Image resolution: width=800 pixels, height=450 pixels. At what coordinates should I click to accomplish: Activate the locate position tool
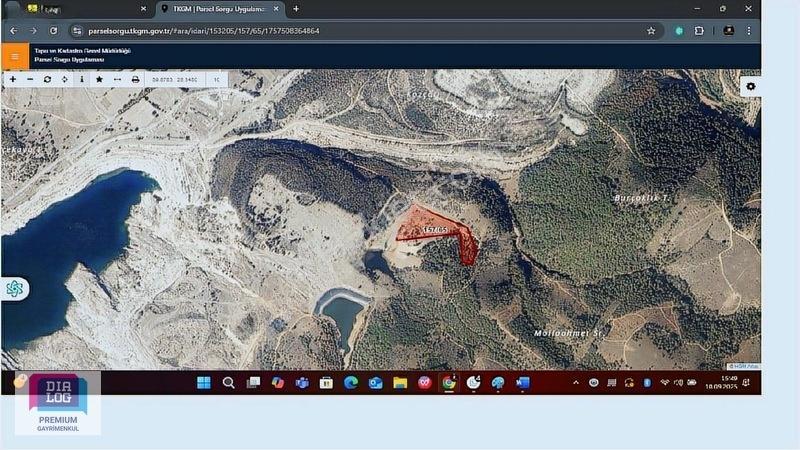point(65,80)
